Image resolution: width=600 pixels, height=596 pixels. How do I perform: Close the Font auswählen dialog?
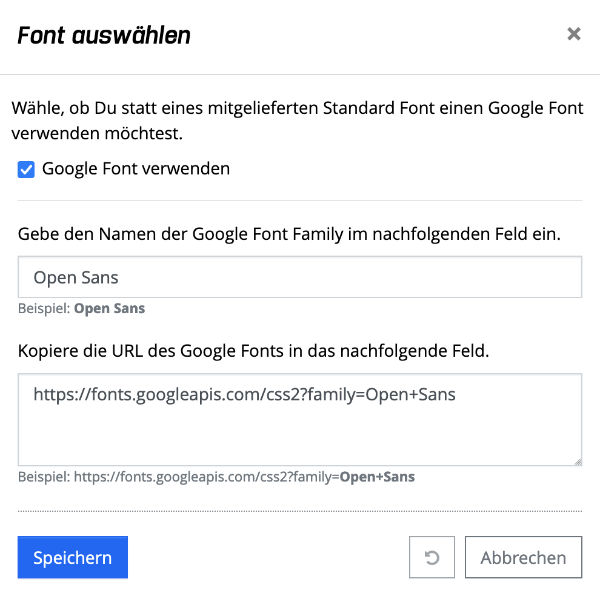point(573,35)
